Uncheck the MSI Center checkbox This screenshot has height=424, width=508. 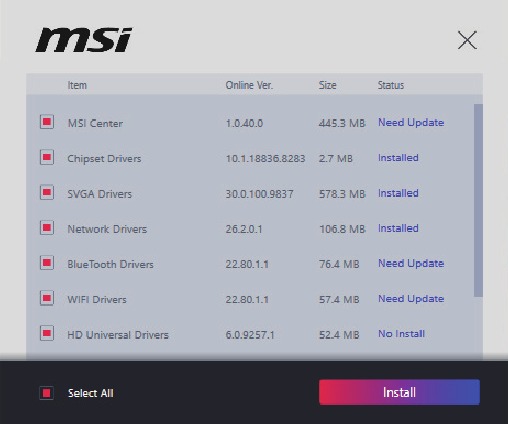[x=47, y=122]
